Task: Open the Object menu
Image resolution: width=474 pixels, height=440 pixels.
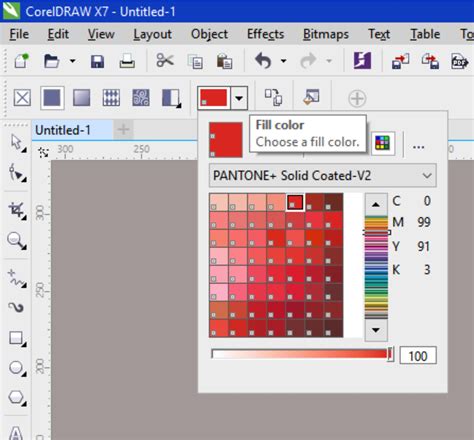Action: pyautogui.click(x=209, y=34)
